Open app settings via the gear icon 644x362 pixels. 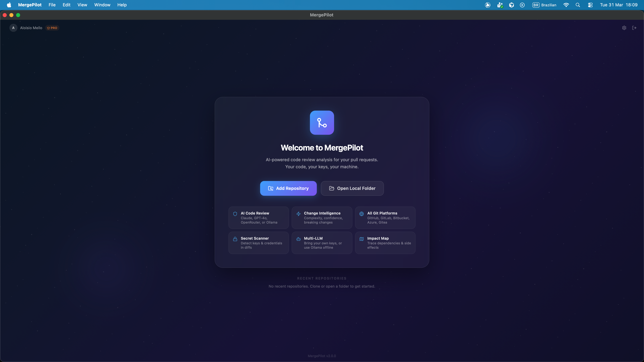(x=624, y=28)
